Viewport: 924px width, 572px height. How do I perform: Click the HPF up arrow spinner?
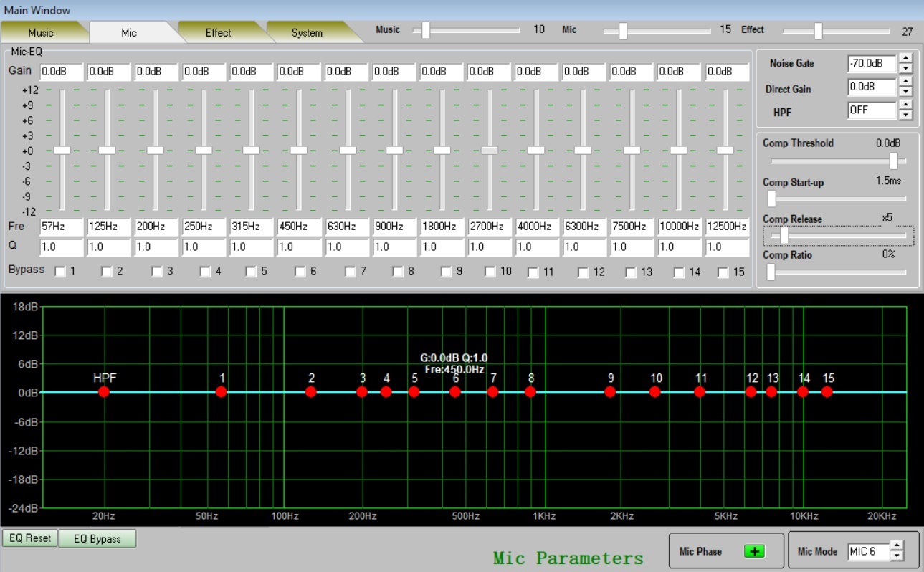click(906, 105)
